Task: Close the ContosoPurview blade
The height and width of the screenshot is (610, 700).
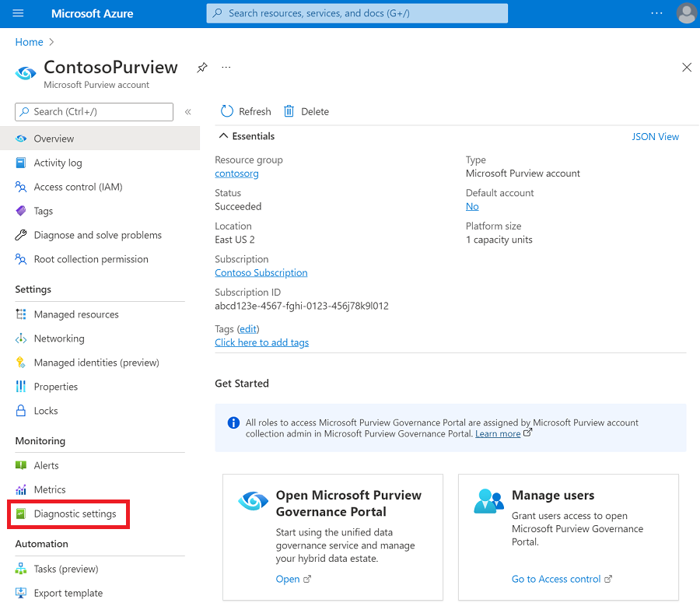Action: pyautogui.click(x=687, y=68)
